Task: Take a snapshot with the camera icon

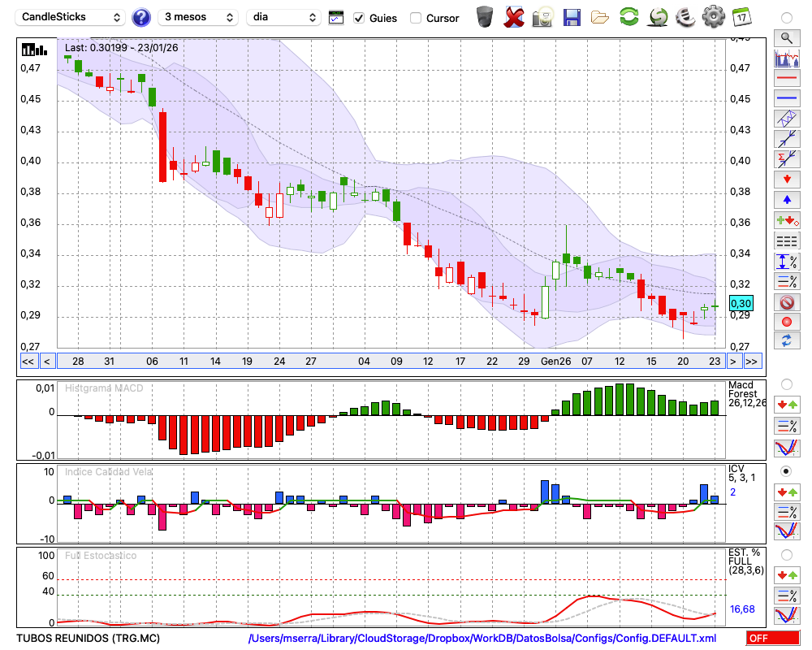Action: point(542,17)
